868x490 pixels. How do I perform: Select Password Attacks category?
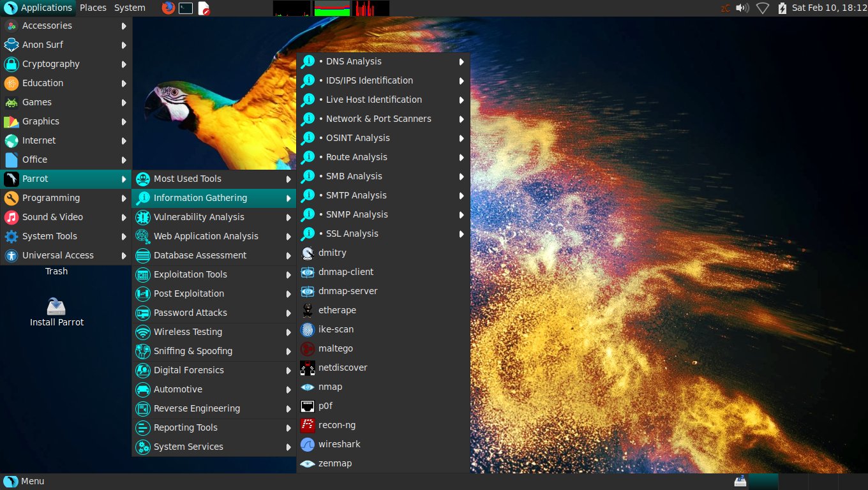pyautogui.click(x=214, y=313)
